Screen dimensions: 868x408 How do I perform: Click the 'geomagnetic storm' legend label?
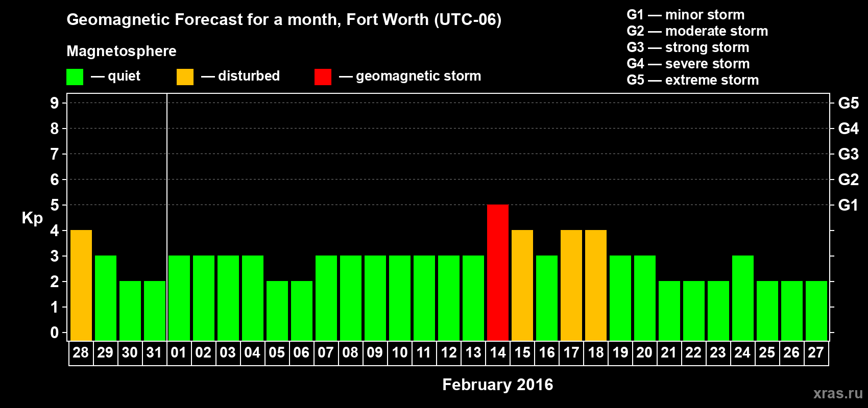coord(419,76)
